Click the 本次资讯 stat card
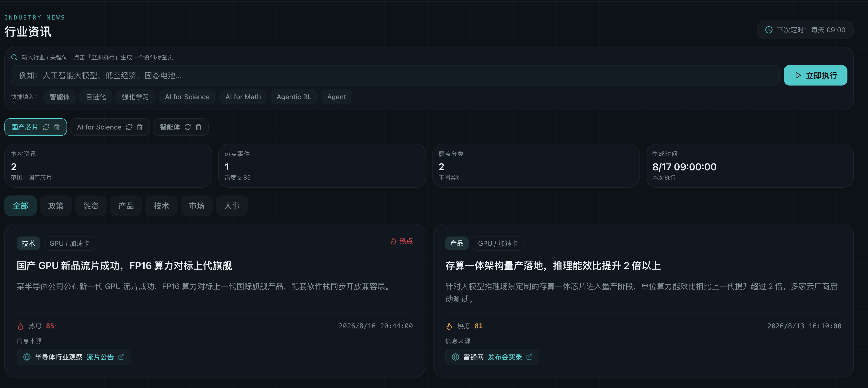Screen dimensions: 868x388 [x=108, y=166]
